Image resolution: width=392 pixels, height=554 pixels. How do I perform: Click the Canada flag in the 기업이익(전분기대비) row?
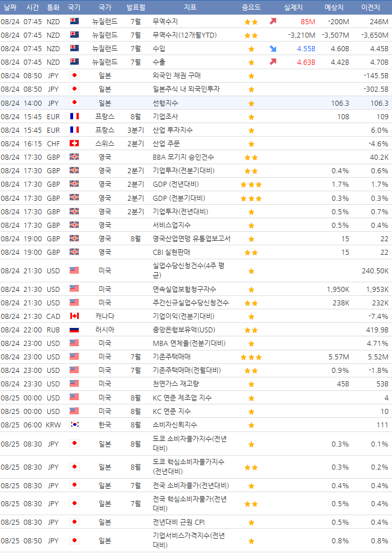74,316
